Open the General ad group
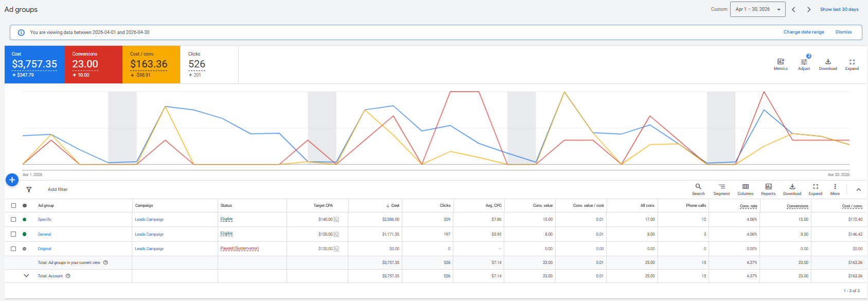 (44, 234)
